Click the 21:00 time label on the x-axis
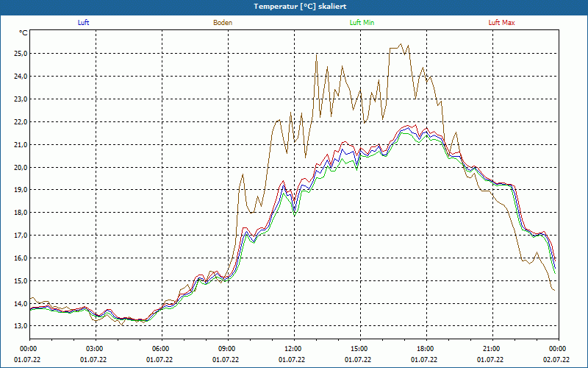This screenshot has width=588, height=368. point(492,349)
